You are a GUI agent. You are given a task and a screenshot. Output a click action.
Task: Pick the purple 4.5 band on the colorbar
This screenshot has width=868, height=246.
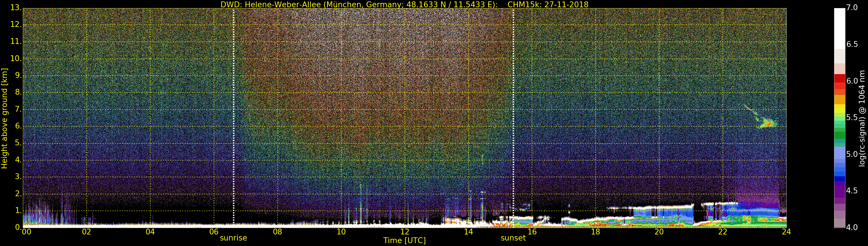click(839, 191)
